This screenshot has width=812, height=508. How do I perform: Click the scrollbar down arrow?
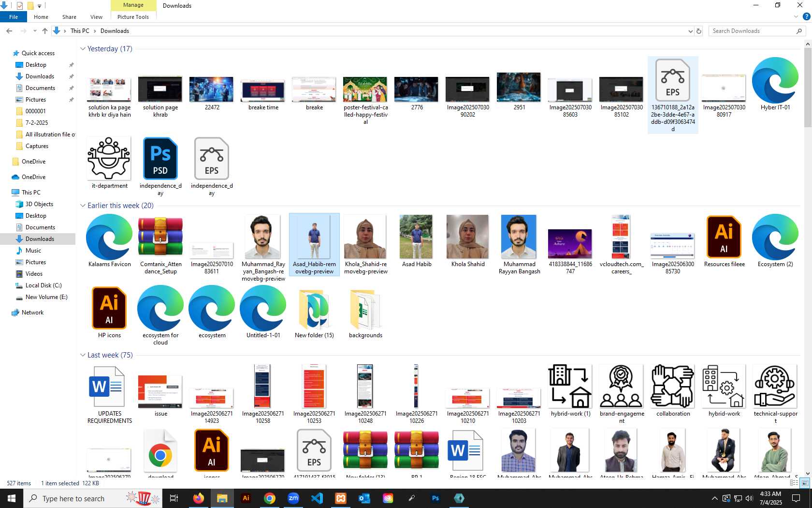808,474
